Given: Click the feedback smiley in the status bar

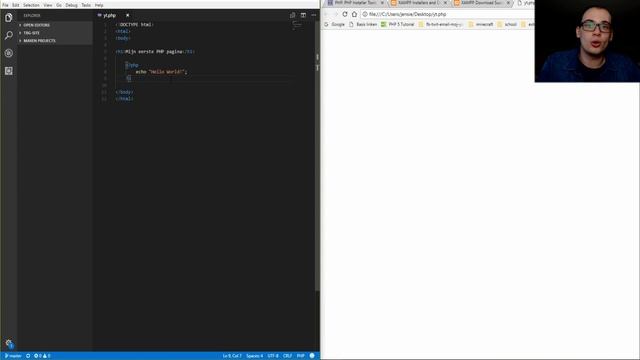Looking at the screenshot, I should click(312, 356).
